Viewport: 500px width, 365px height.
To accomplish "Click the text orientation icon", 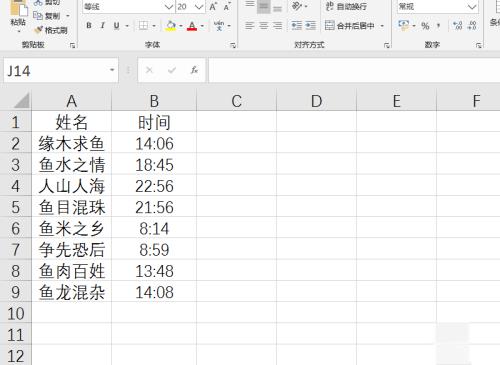I will pos(297,6).
